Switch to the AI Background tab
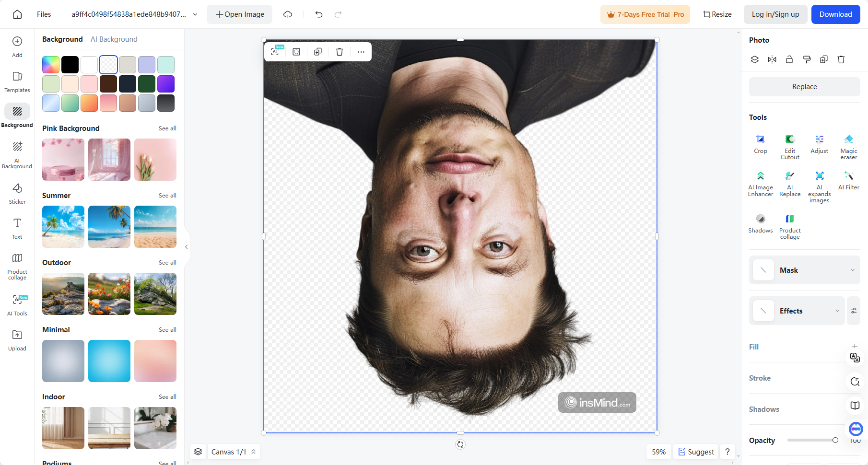The height and width of the screenshot is (465, 868). (114, 39)
